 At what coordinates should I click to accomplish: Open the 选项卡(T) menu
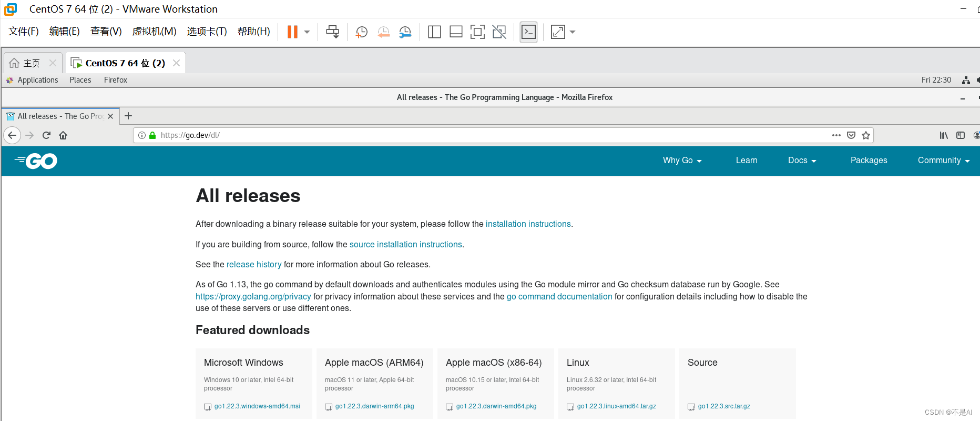207,32
